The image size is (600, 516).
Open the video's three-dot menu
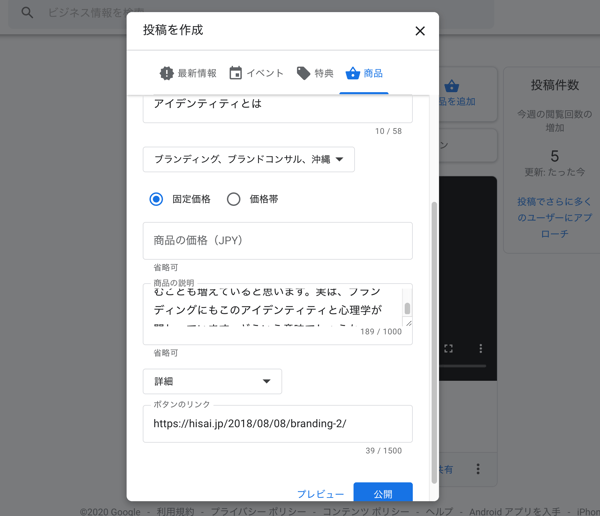(481, 348)
